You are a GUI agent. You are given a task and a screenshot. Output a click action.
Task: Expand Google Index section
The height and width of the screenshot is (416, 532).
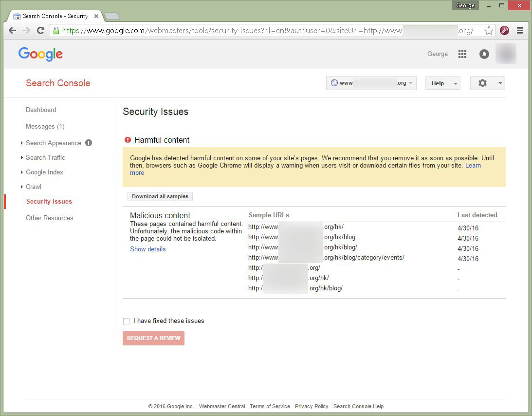[x=22, y=172]
